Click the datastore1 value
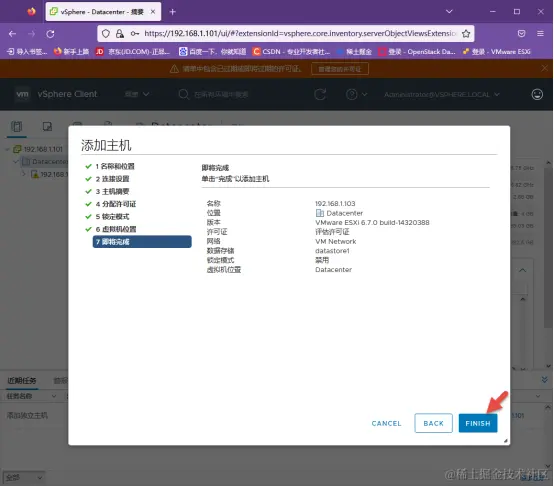The image size is (554, 486). (332, 251)
